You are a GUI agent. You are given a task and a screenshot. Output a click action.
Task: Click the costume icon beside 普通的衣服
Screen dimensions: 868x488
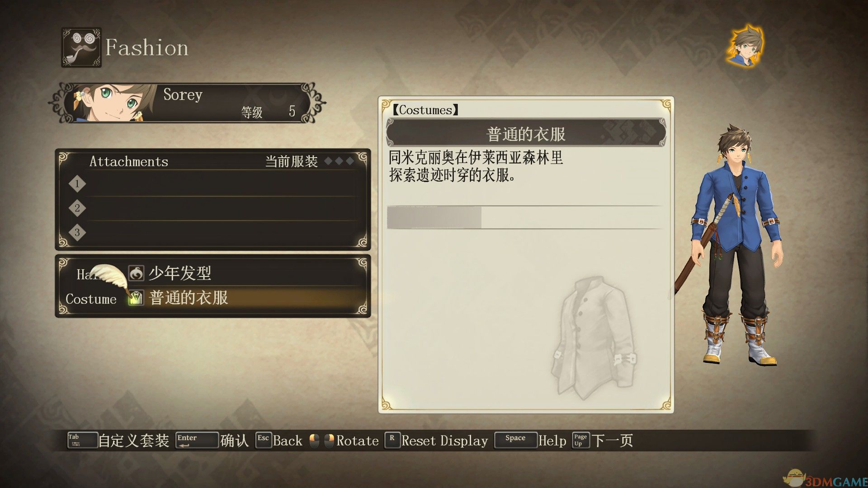coord(136,298)
